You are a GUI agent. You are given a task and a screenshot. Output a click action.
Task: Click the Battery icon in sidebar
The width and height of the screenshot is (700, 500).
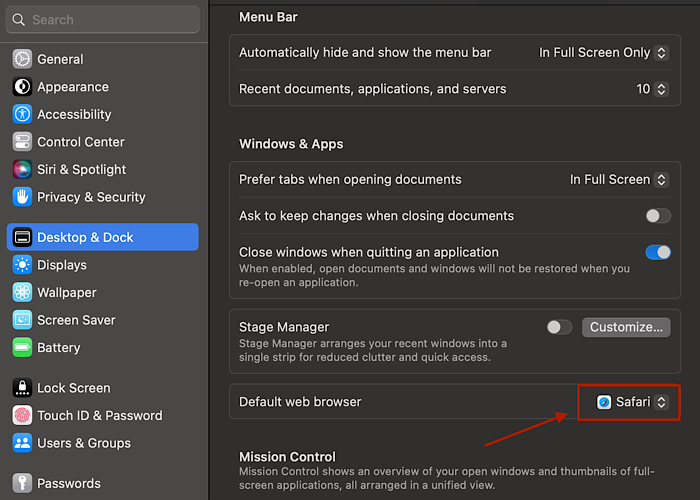pos(22,347)
